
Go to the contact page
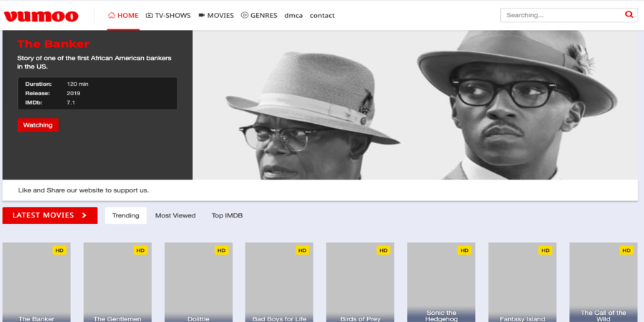(x=322, y=15)
